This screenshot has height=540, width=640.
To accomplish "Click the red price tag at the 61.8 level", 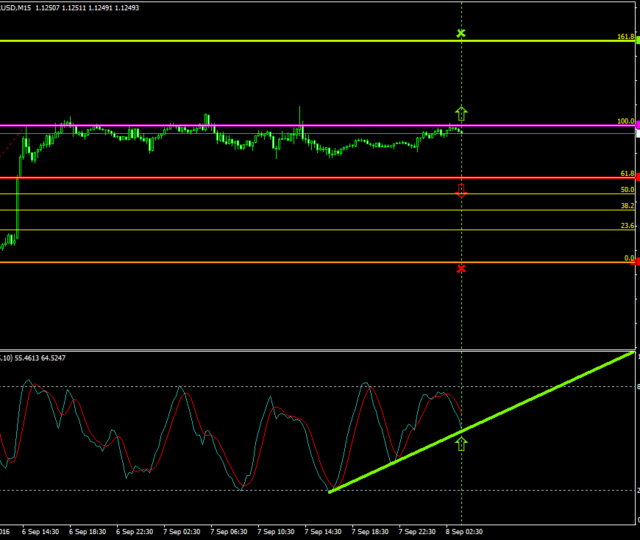I will (637, 178).
